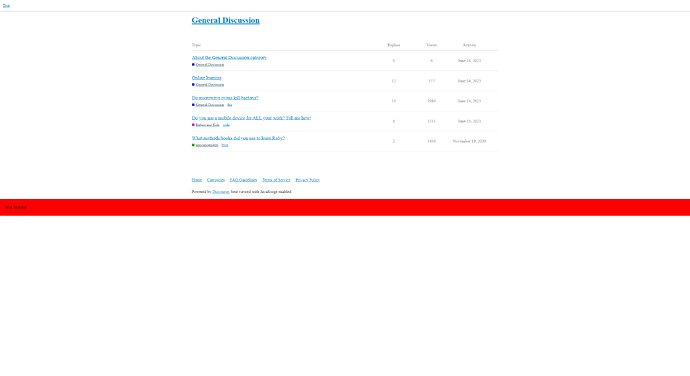Select the "November 19, 2020" activity date
Image resolution: width=690 pixels, height=376 pixels.
tap(470, 141)
